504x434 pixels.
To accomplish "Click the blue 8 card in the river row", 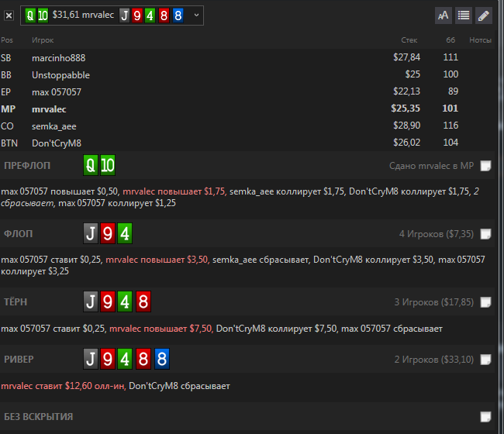I will [x=162, y=359].
